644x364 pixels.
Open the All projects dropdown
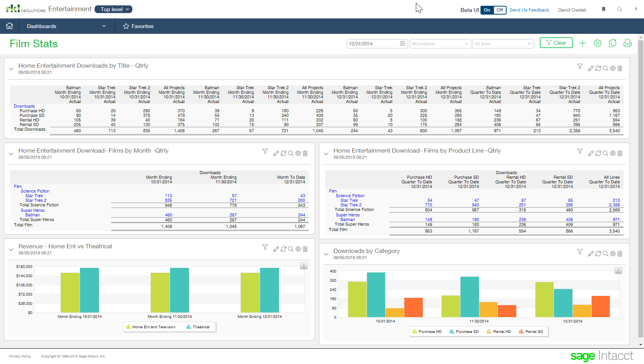tap(440, 43)
